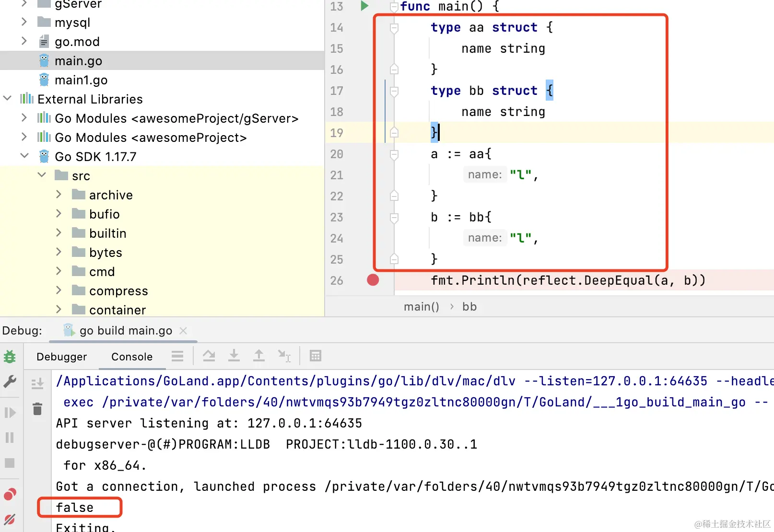Click the Step Over icon

tap(209, 356)
